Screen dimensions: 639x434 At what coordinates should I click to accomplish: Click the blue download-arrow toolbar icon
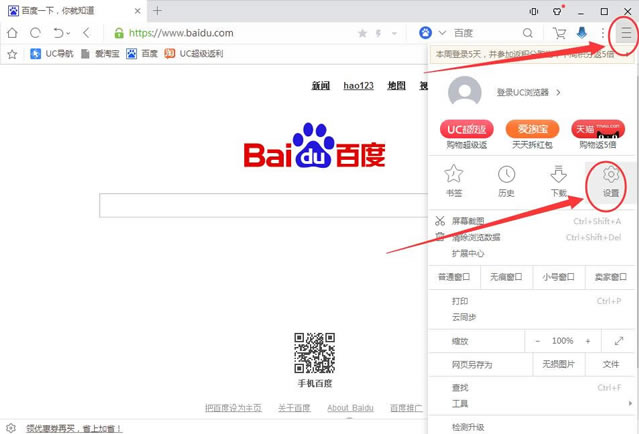[x=582, y=33]
